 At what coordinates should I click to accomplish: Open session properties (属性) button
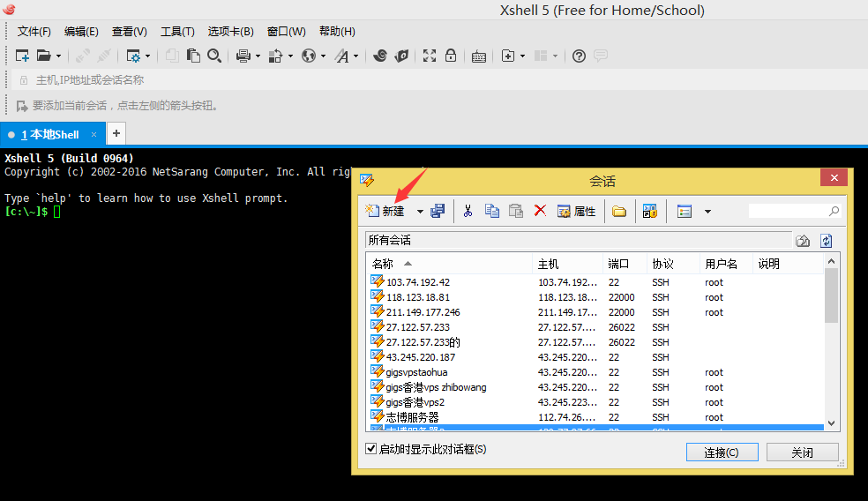coord(576,211)
